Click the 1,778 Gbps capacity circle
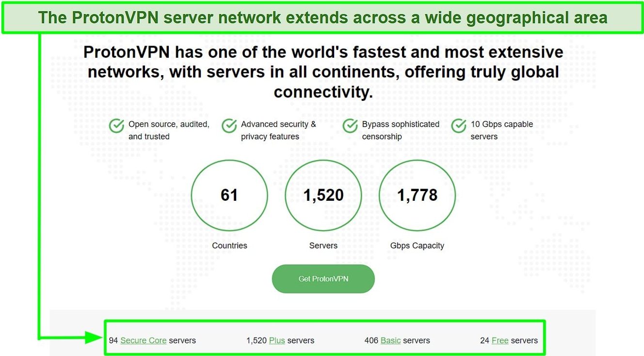Image resolution: width=644 pixels, height=356 pixels. point(417,195)
